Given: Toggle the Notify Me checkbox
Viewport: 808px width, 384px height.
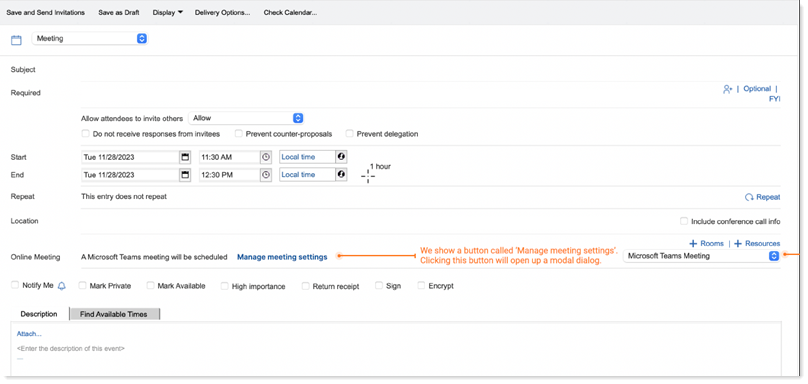Looking at the screenshot, I should (14, 285).
